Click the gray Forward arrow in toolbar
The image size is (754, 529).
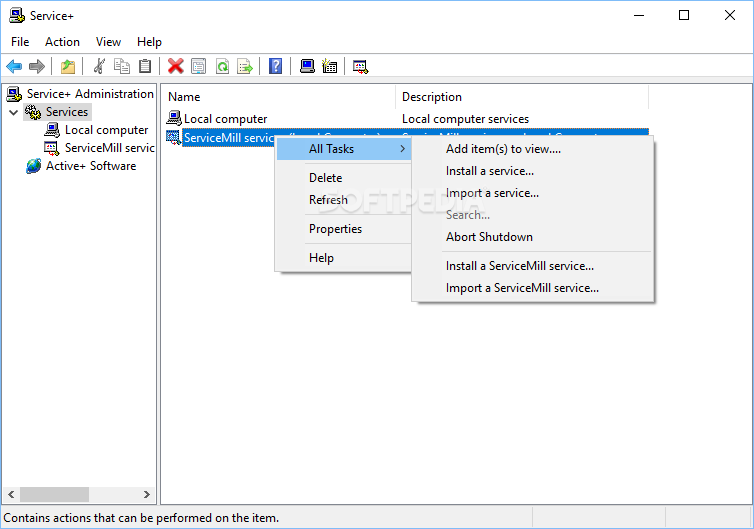point(37,66)
